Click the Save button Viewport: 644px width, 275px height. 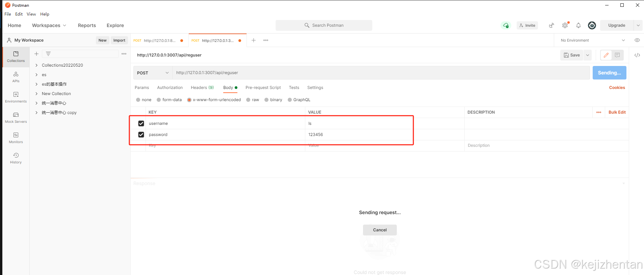tap(572, 55)
